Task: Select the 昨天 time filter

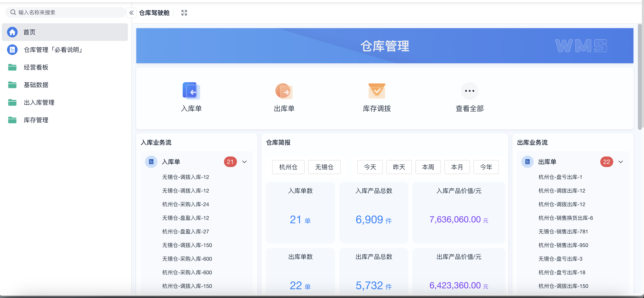Action: pyautogui.click(x=399, y=167)
